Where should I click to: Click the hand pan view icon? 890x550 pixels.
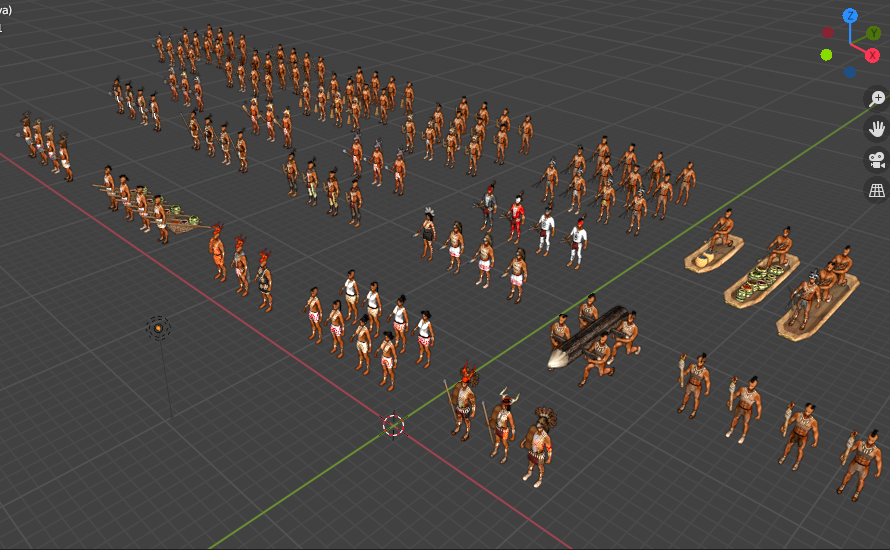pos(876,129)
